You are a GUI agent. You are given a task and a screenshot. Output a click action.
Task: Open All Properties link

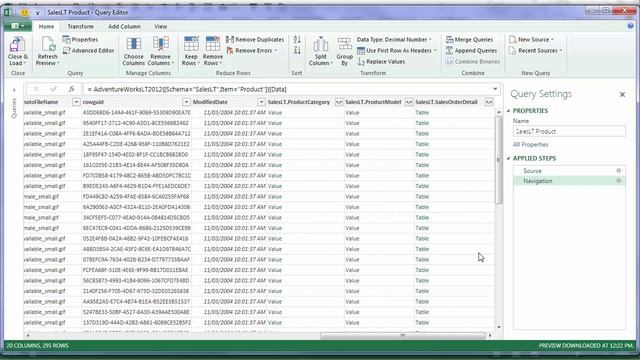[x=530, y=144]
